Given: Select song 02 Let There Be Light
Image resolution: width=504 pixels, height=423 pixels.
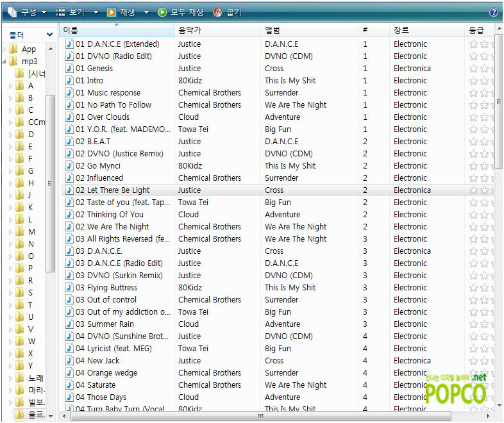Looking at the screenshot, I should tap(112, 190).
